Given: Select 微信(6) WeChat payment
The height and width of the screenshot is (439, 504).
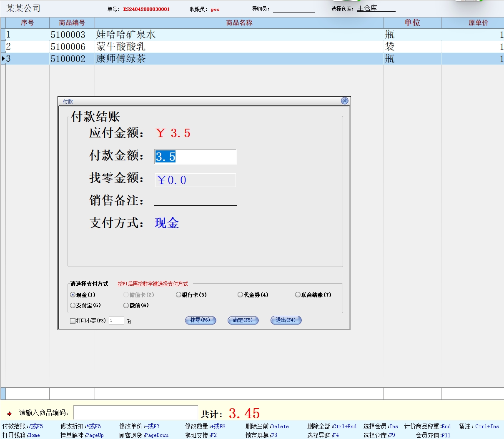Looking at the screenshot, I should tap(126, 305).
